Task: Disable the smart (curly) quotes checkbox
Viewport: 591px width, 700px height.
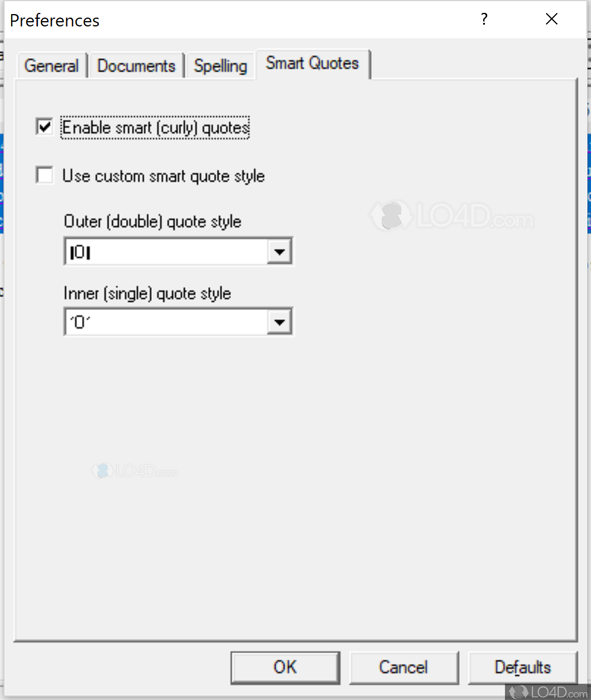Action: pyautogui.click(x=45, y=127)
